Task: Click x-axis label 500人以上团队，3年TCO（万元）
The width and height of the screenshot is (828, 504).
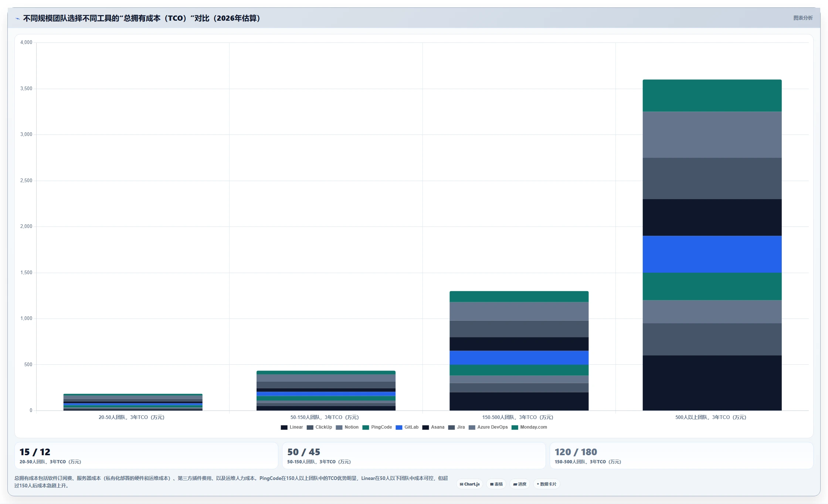Action: click(x=711, y=417)
